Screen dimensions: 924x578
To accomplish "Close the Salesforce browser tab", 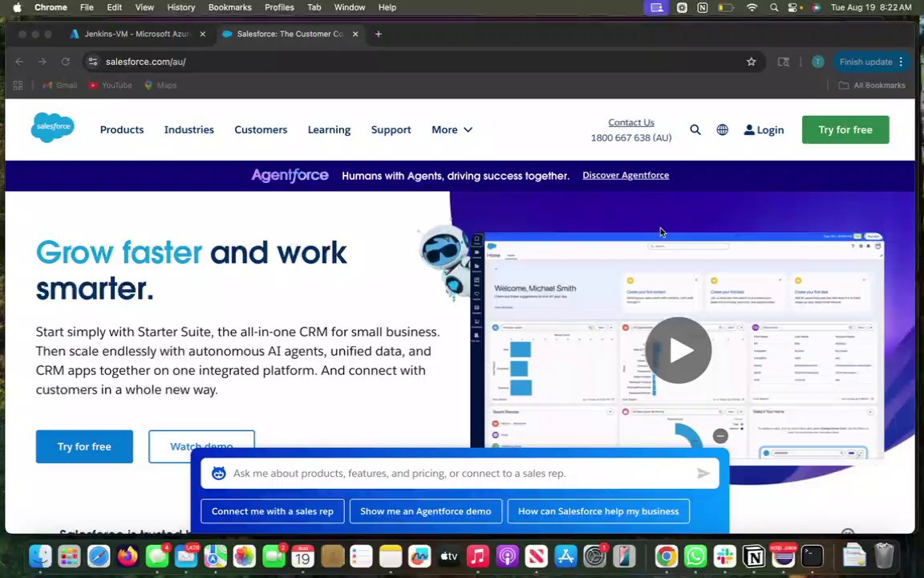I will pos(355,35).
